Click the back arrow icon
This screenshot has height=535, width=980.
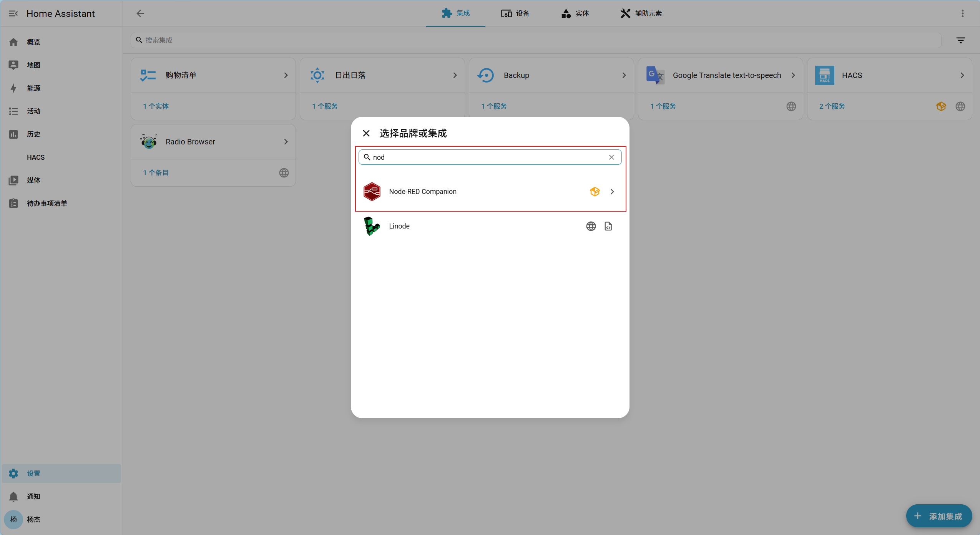tap(140, 13)
